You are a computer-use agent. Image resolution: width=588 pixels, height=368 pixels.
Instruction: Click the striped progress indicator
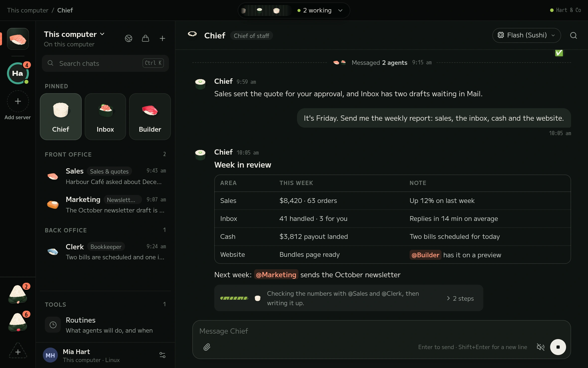(x=234, y=298)
